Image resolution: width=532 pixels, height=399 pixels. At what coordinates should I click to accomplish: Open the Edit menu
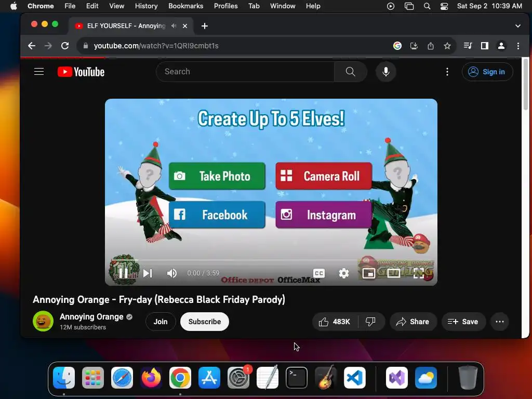(x=92, y=6)
